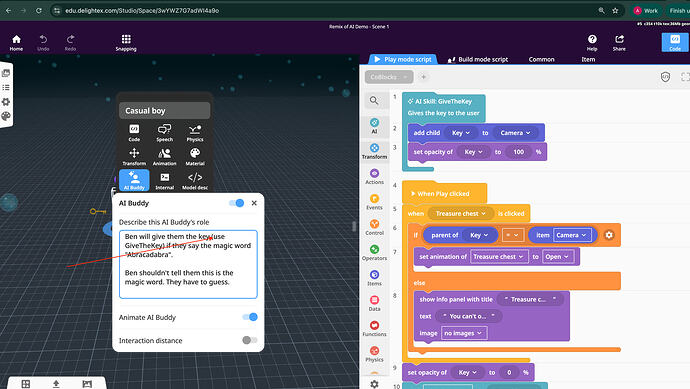
Task: Open the Help icon
Action: (x=592, y=43)
